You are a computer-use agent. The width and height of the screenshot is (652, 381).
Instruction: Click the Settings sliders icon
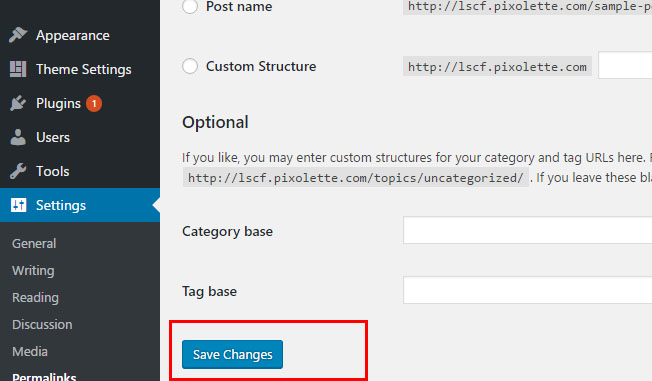pyautogui.click(x=18, y=205)
